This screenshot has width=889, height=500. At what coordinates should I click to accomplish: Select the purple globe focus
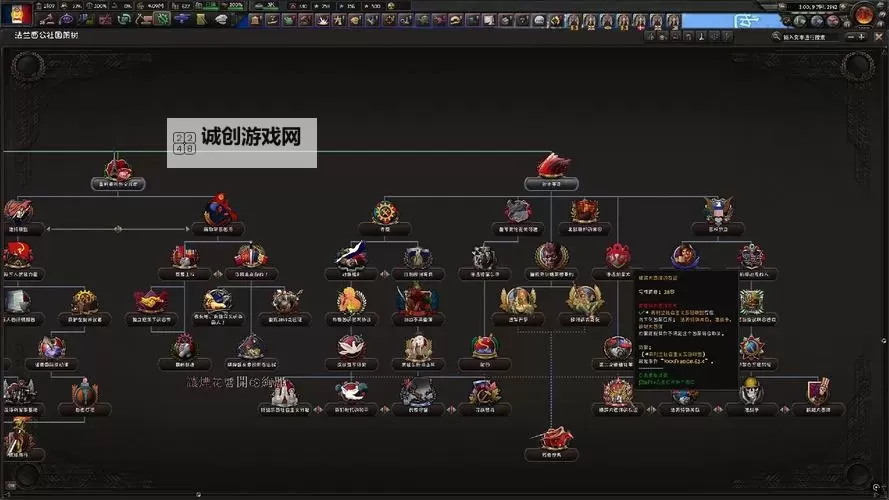(x=52, y=353)
